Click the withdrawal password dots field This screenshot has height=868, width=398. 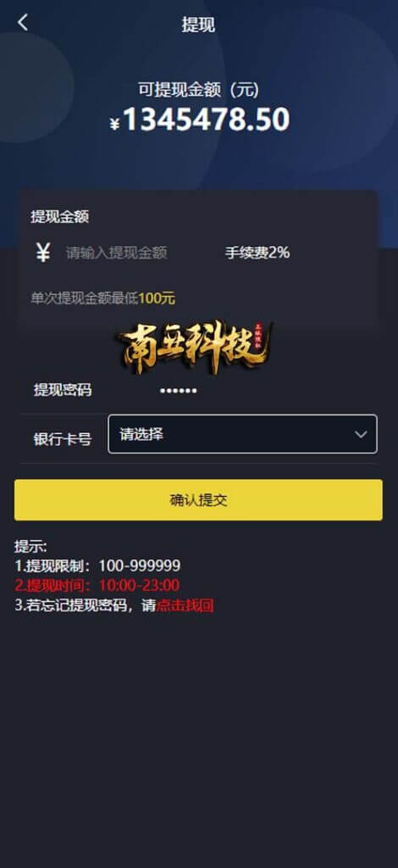(178, 391)
